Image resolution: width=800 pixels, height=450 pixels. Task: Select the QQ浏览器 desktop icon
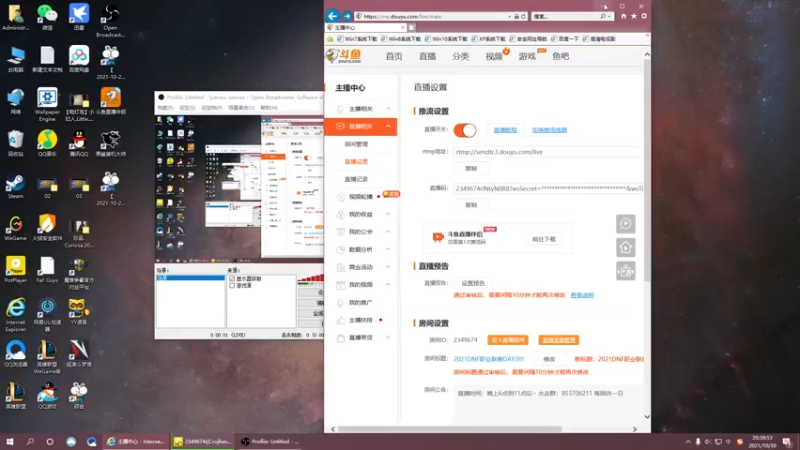[15, 354]
